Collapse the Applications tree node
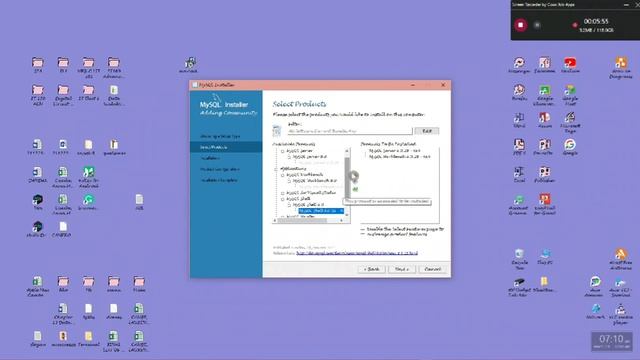 276,169
